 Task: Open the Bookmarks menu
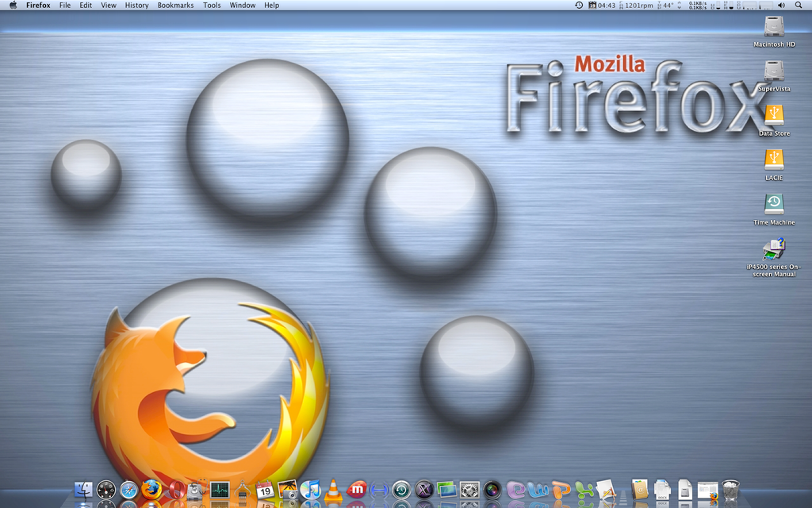pyautogui.click(x=175, y=6)
